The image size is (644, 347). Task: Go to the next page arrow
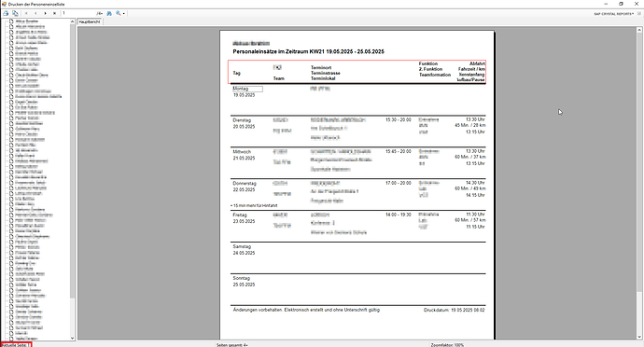(x=45, y=13)
